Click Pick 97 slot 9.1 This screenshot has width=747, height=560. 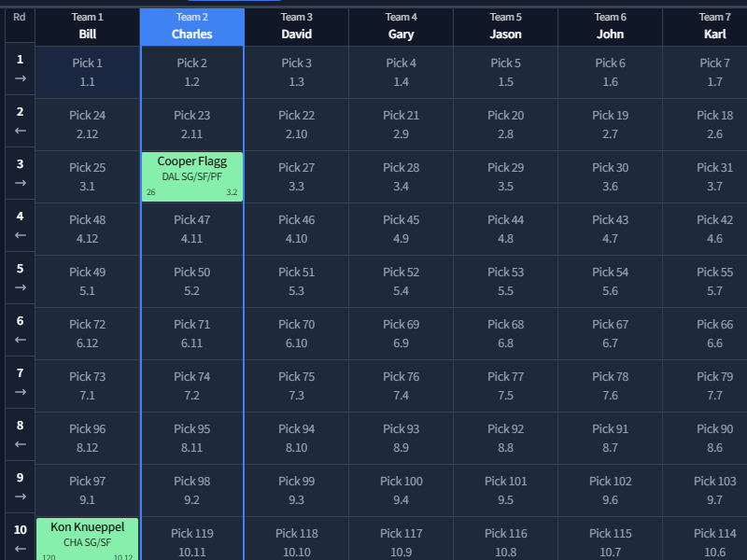[x=87, y=491]
